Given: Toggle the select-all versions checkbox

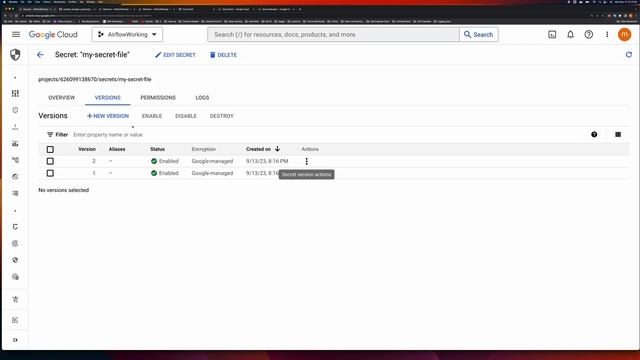Looking at the screenshot, I should pyautogui.click(x=50, y=149).
